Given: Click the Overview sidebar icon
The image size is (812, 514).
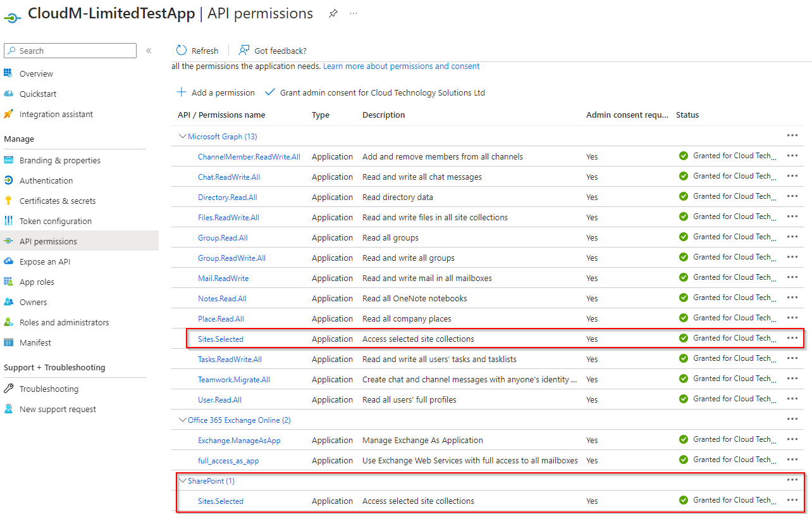Looking at the screenshot, I should pyautogui.click(x=8, y=73).
